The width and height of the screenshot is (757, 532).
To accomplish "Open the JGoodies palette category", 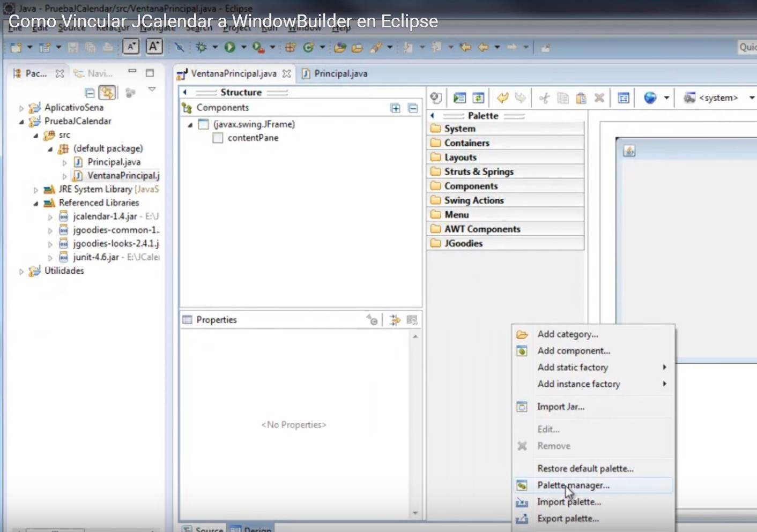I will click(506, 243).
